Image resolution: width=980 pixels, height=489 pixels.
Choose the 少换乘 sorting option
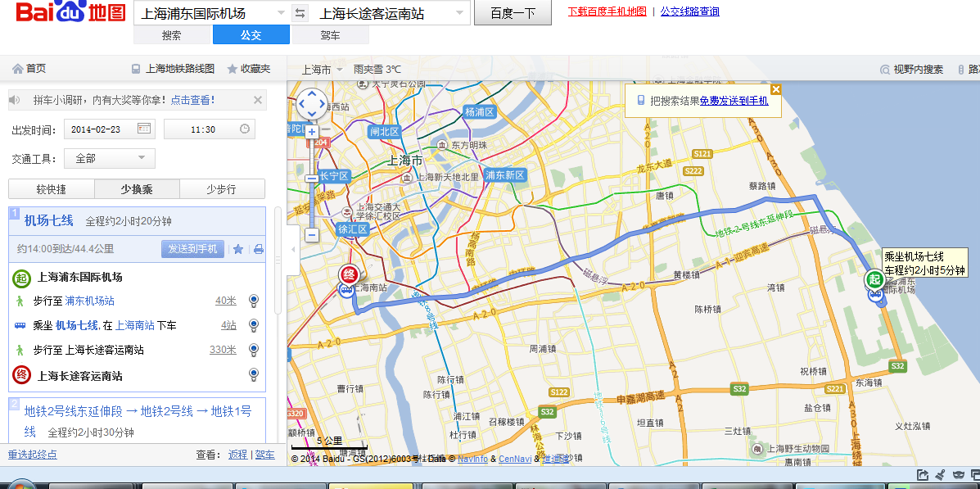click(x=137, y=189)
